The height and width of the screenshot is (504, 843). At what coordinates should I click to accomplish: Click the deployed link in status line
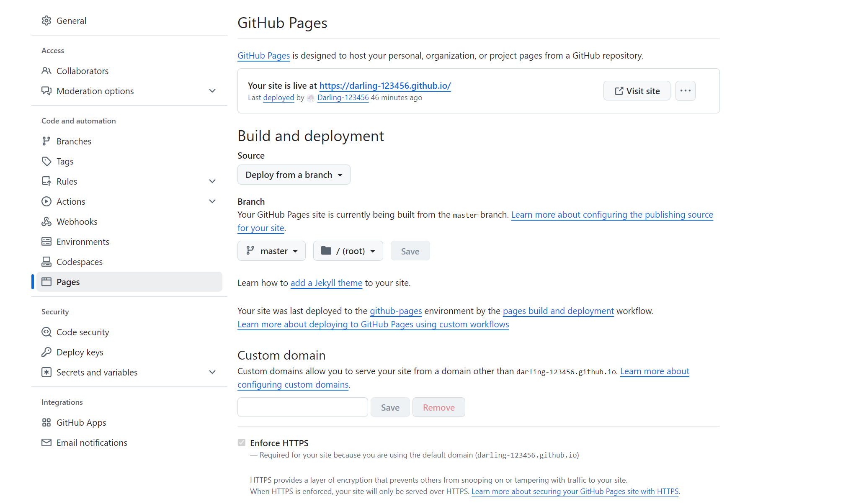click(278, 98)
